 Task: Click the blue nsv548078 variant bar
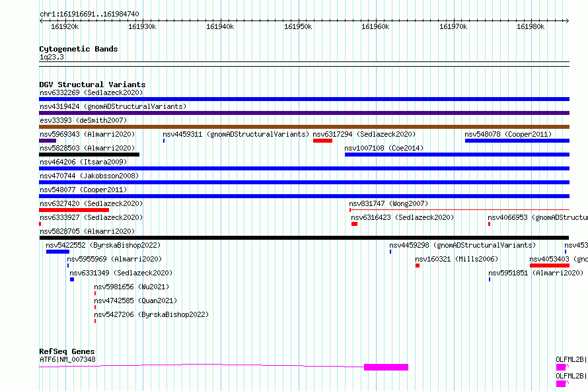pyautogui.click(x=517, y=141)
